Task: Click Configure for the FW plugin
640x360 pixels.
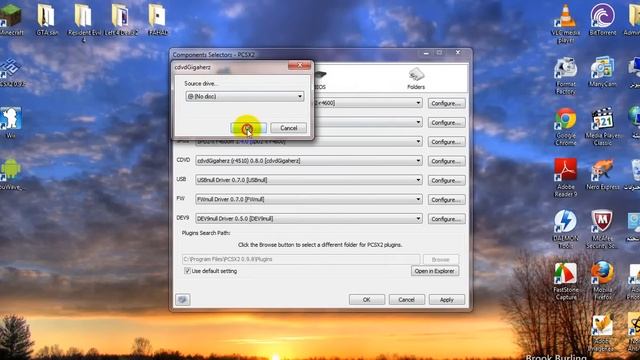Action: coord(446,200)
